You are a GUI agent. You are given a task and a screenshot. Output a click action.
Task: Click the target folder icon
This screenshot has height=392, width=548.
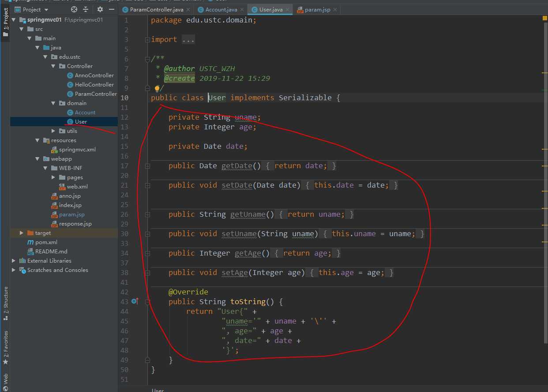[30, 233]
